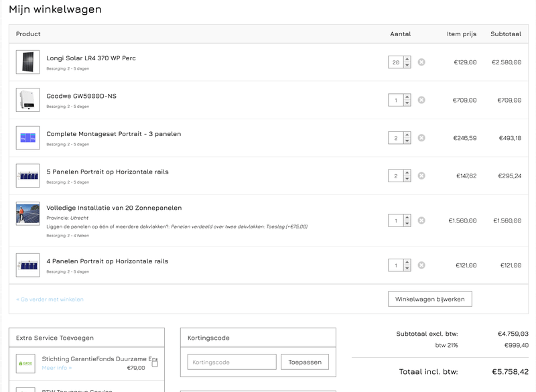This screenshot has width=536, height=392.
Task: Click the Goodwe inverter product image
Action: [x=28, y=100]
